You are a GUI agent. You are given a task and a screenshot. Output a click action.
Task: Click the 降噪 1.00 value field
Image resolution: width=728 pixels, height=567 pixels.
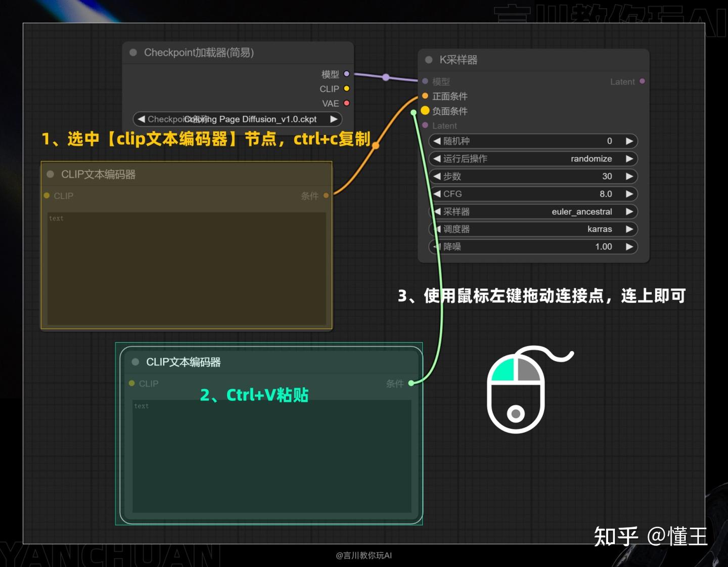pos(533,247)
